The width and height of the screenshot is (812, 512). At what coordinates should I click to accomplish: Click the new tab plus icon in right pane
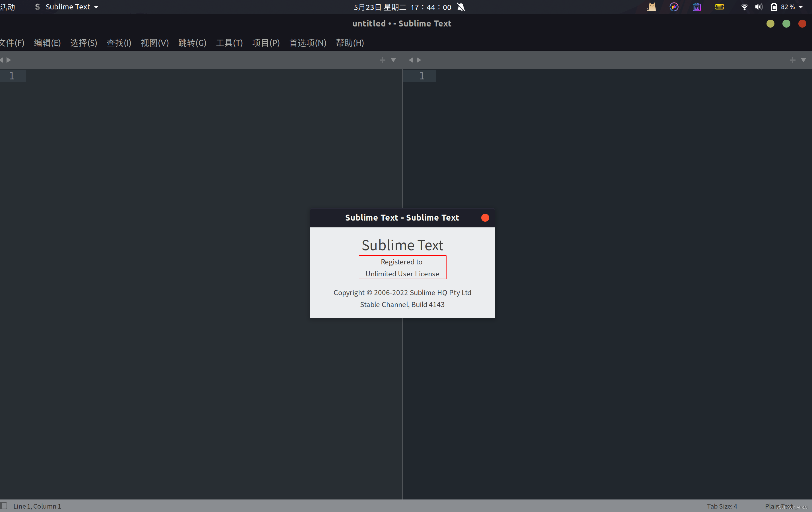(x=792, y=60)
